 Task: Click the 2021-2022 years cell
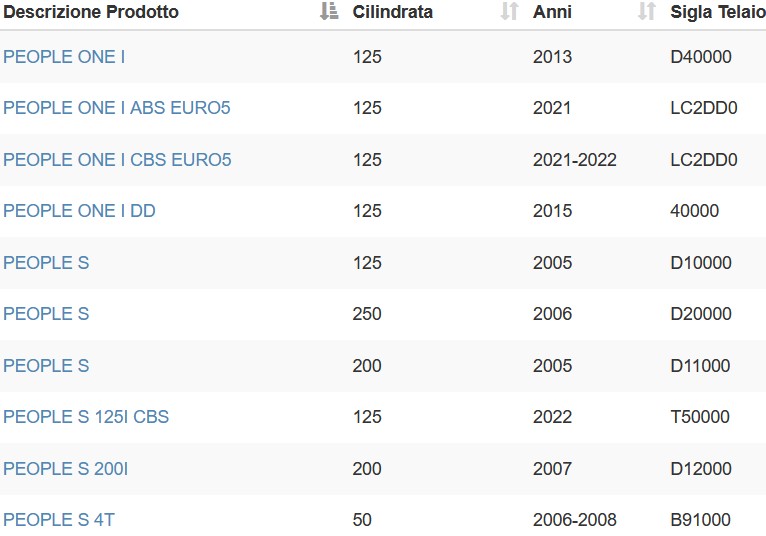tap(575, 160)
